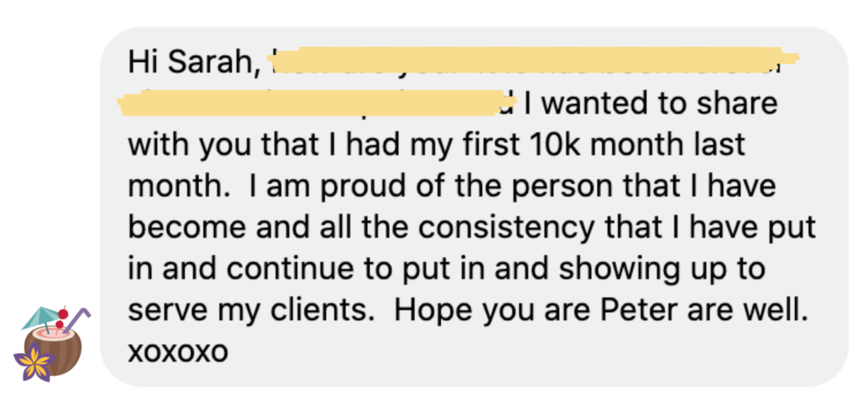Click the word 'consistency' in the message

tap(512, 228)
